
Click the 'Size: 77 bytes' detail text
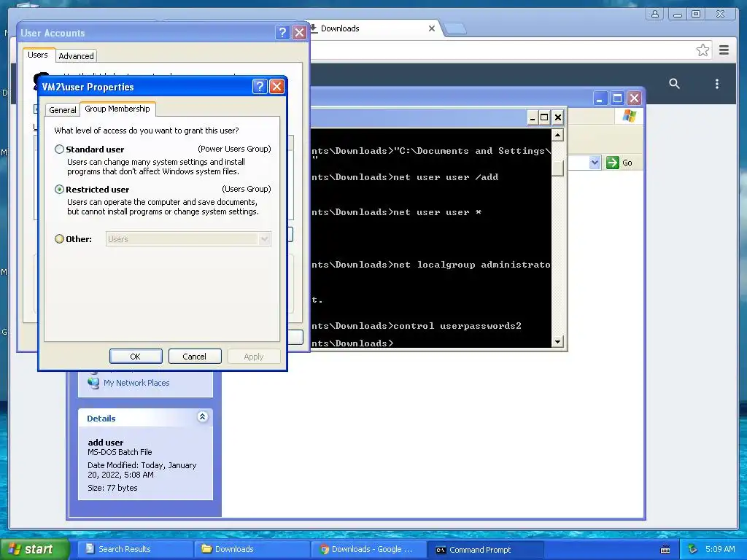(112, 488)
